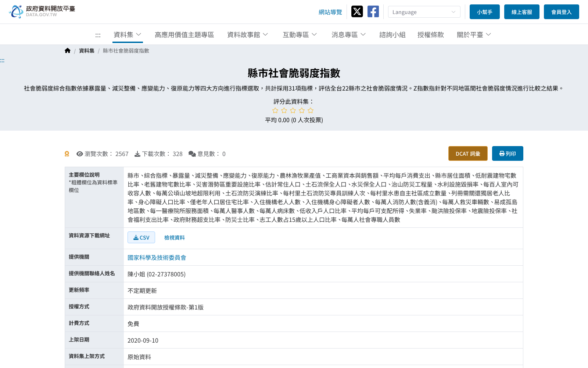Click the label 評分此資料集：

click(x=294, y=101)
